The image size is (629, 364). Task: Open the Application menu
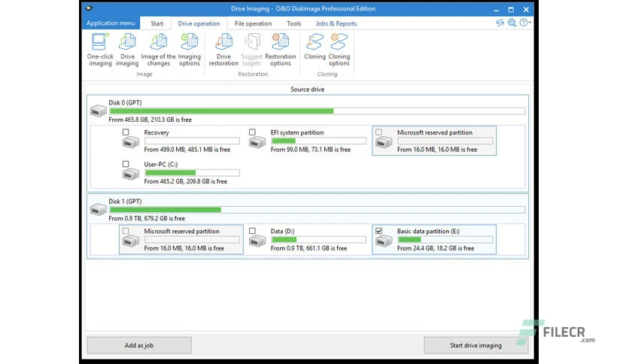(x=111, y=23)
